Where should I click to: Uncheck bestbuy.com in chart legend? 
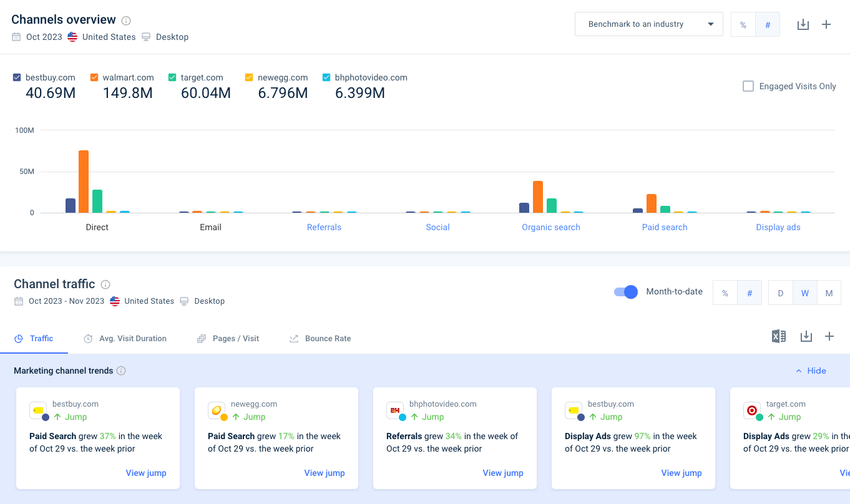click(17, 77)
